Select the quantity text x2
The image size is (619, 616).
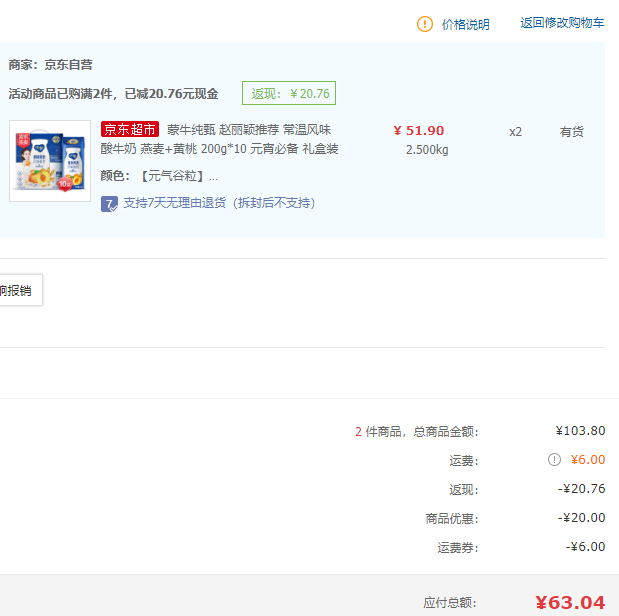(x=515, y=132)
